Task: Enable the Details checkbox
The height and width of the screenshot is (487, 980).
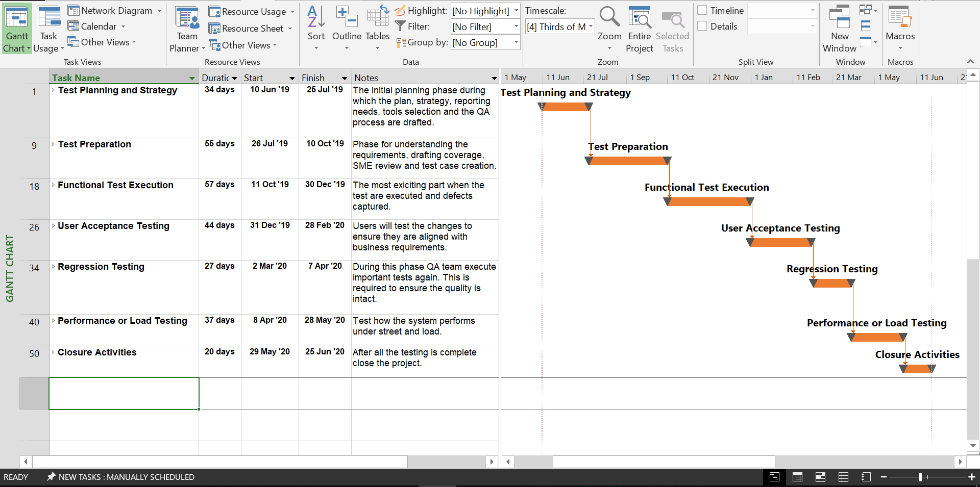Action: 703,25
